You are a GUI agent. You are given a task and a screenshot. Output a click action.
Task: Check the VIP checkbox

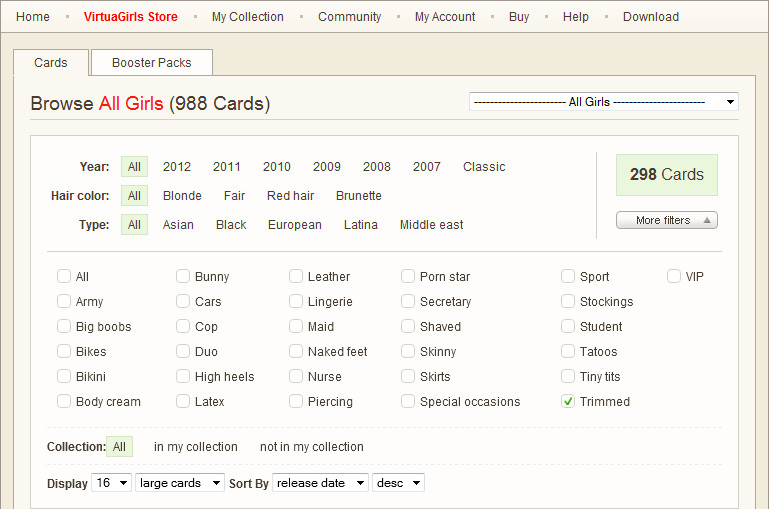(674, 276)
